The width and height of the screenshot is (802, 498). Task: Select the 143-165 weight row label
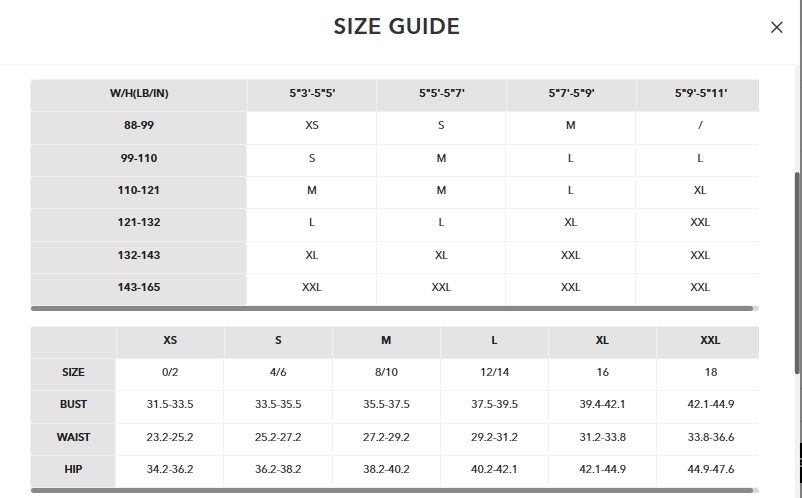point(139,287)
